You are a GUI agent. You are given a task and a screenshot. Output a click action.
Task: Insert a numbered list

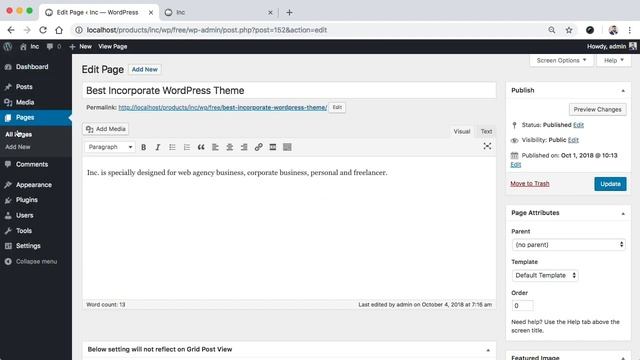[187, 147]
